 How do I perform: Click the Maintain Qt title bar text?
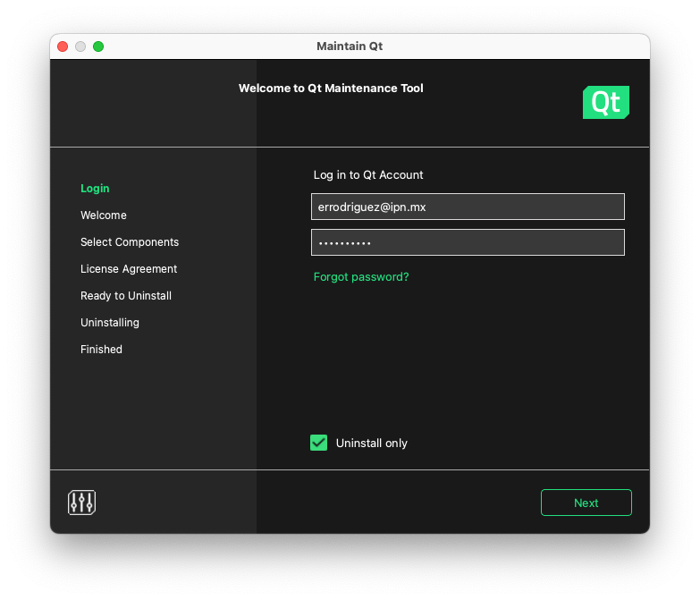point(350,46)
